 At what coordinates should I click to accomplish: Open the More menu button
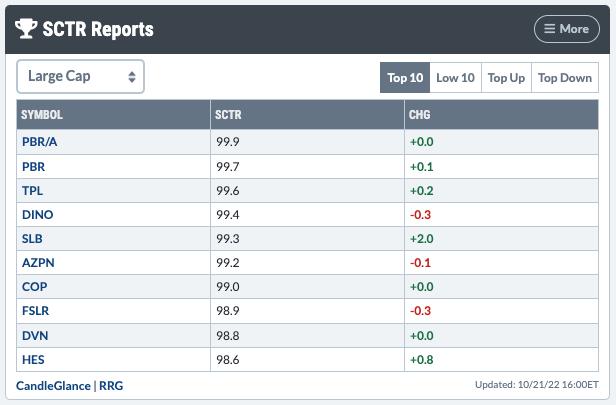point(566,29)
